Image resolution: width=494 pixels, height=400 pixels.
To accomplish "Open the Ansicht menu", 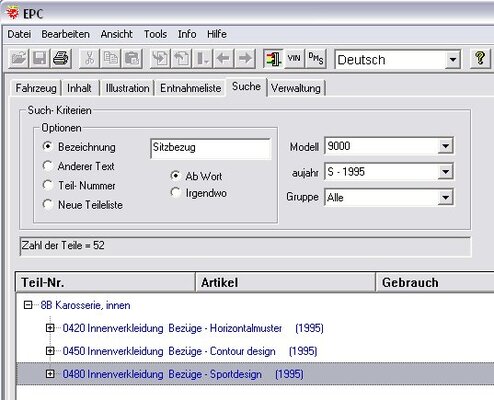I will click(116, 34).
